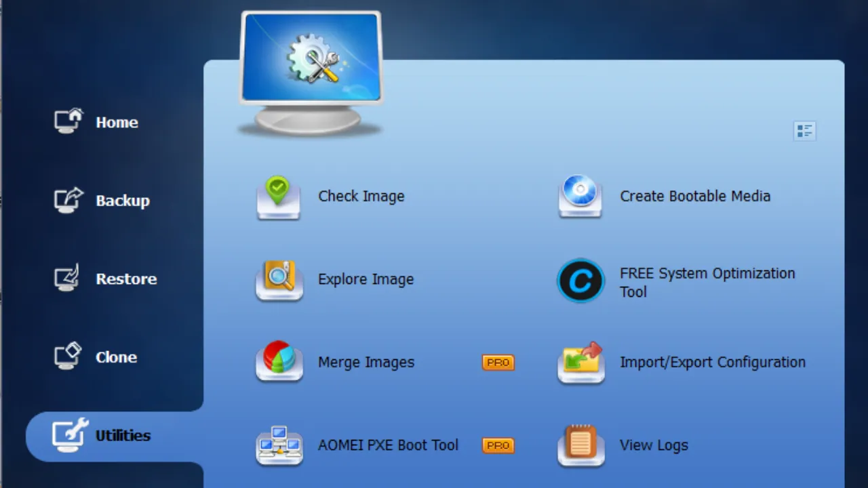Click the Utilities wrench icon in sidebar
The height and width of the screenshot is (488, 868).
[x=70, y=435]
